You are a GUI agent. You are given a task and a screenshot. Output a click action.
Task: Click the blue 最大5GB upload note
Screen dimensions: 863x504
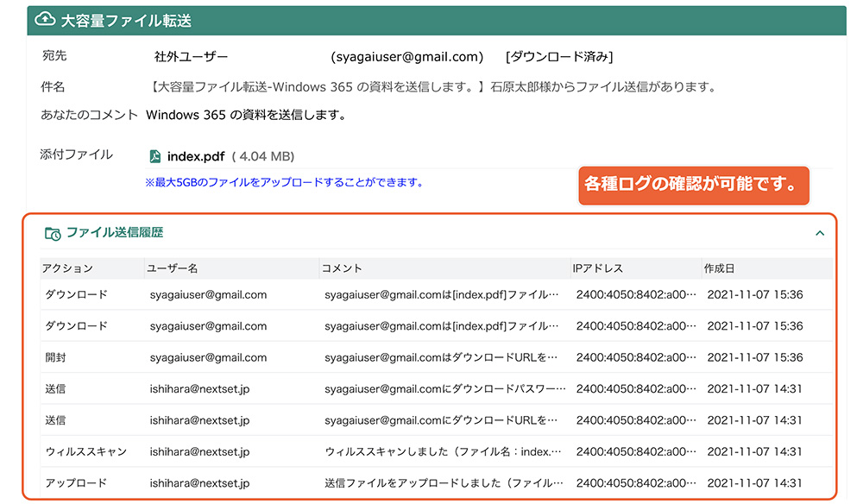[284, 182]
